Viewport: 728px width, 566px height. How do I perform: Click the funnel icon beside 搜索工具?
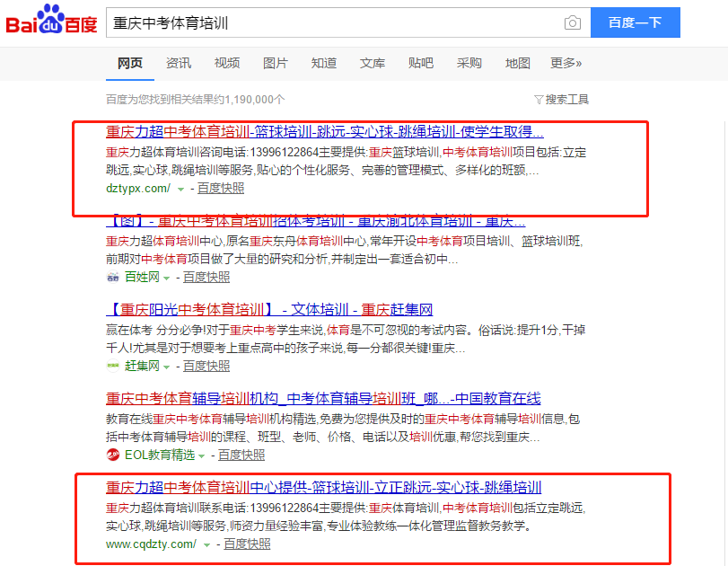tap(539, 100)
